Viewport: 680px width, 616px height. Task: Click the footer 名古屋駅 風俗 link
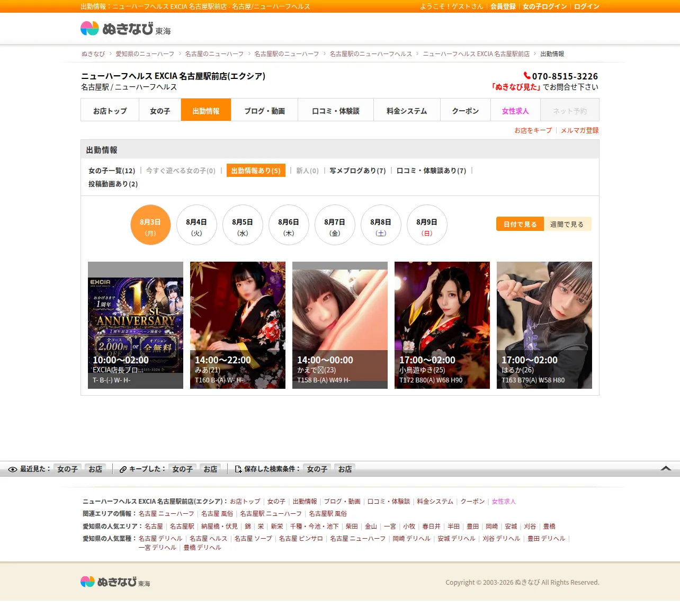click(328, 514)
